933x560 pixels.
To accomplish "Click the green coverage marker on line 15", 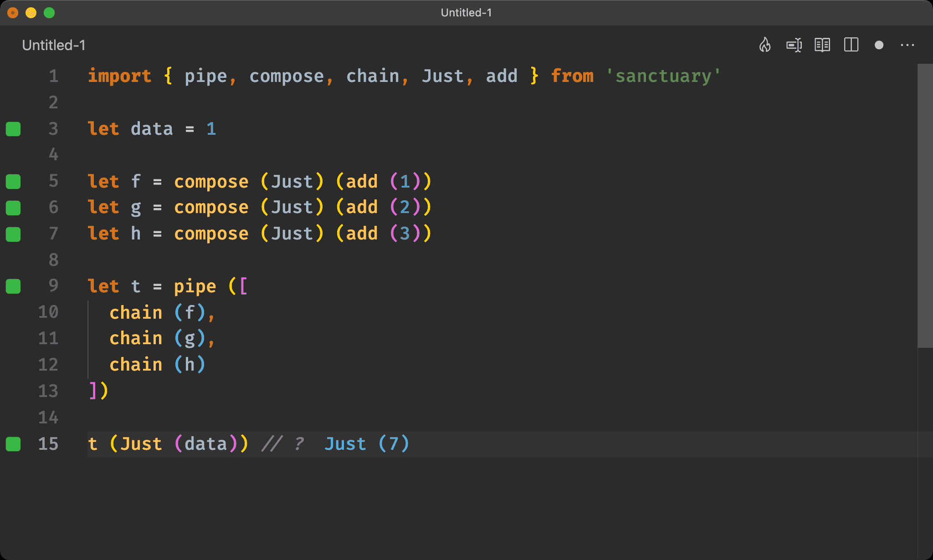I will click(x=13, y=444).
